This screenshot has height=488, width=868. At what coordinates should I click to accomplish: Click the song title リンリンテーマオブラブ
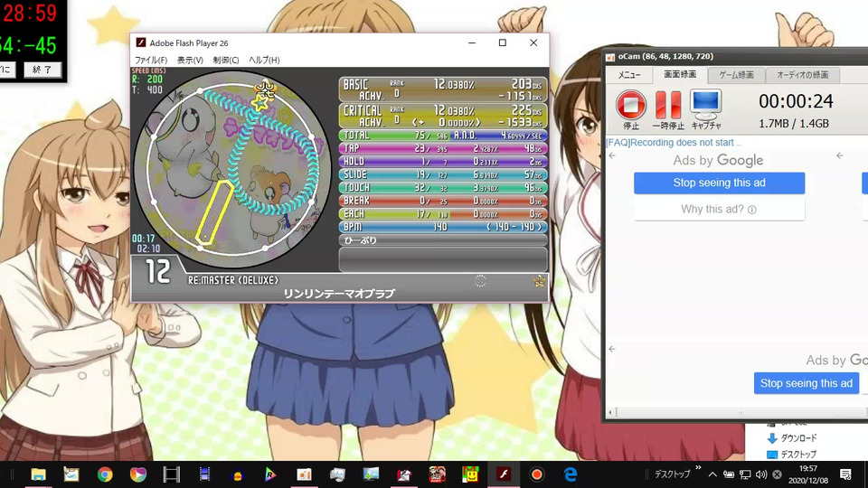pos(339,294)
